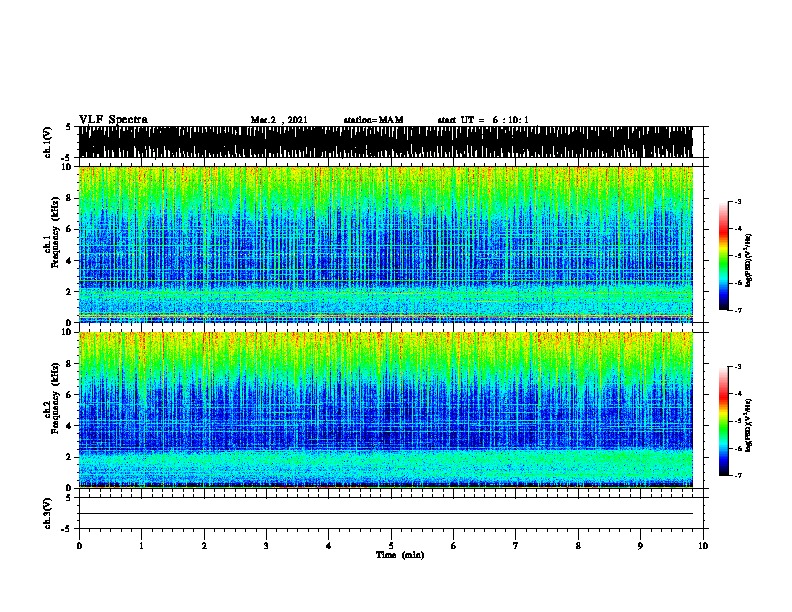This screenshot has width=792, height=612.
Task: Click time-axis tick label "4" at bottom
Action: click(329, 545)
